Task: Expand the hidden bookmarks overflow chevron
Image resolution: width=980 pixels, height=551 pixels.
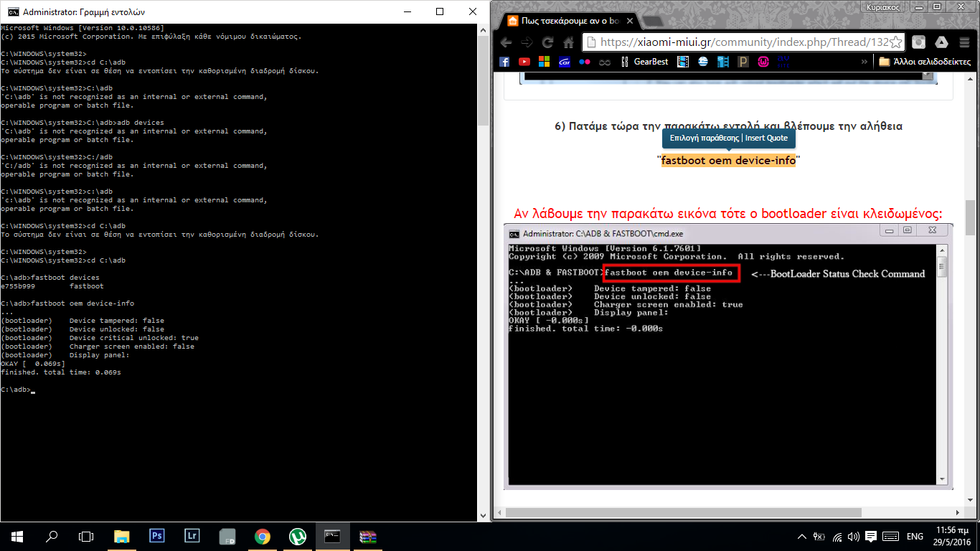Action: [x=864, y=62]
